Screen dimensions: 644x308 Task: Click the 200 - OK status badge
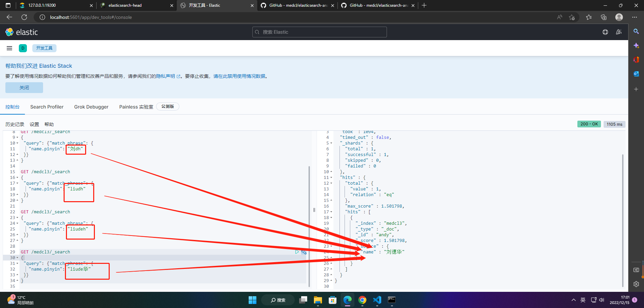tap(589, 124)
